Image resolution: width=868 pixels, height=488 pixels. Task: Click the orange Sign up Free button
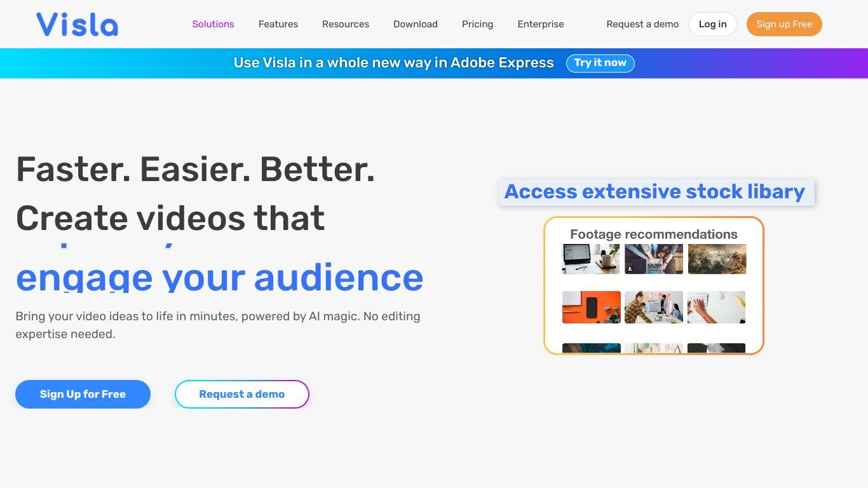pyautogui.click(x=784, y=24)
